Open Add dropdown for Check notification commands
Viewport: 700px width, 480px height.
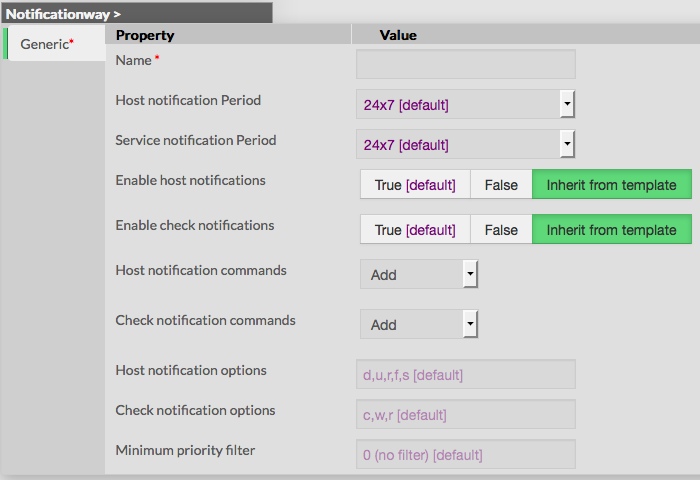click(x=419, y=324)
